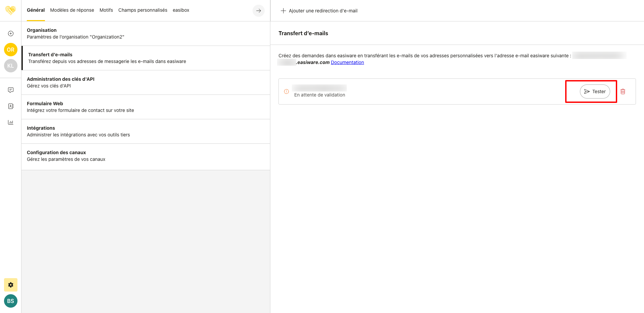
Task: Open the conversations chat icon
Action: pyautogui.click(x=11, y=90)
